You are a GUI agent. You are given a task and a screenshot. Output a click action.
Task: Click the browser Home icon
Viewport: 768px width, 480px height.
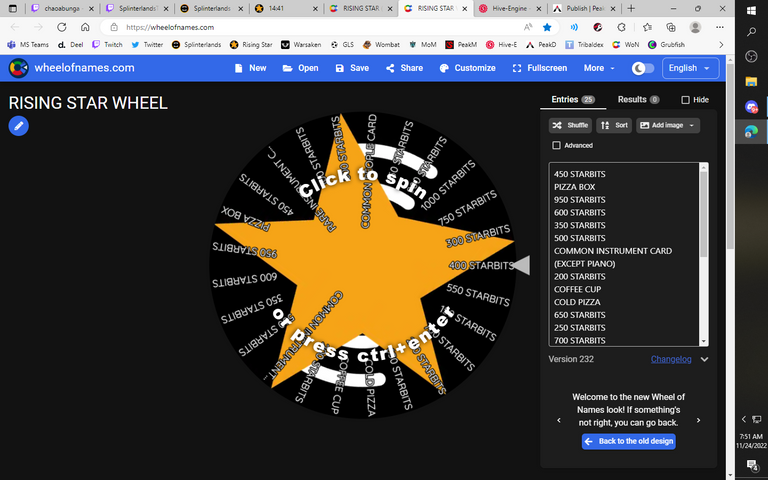pyautogui.click(x=85, y=27)
